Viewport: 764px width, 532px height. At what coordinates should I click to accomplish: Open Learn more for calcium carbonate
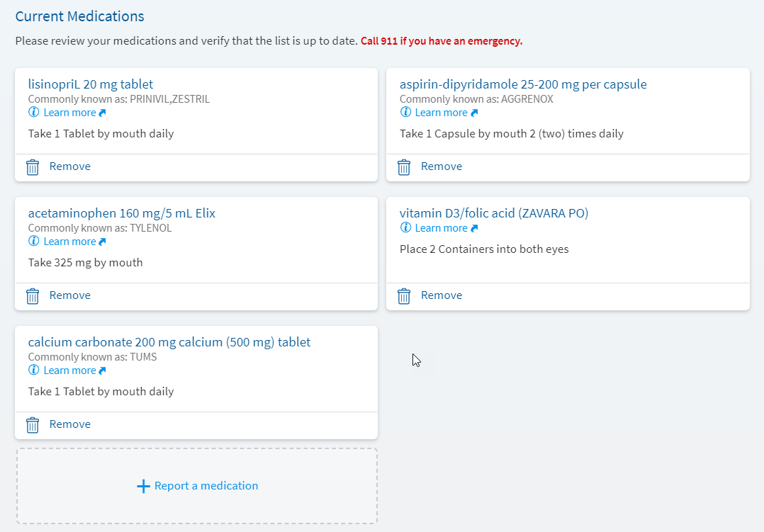[x=69, y=370]
